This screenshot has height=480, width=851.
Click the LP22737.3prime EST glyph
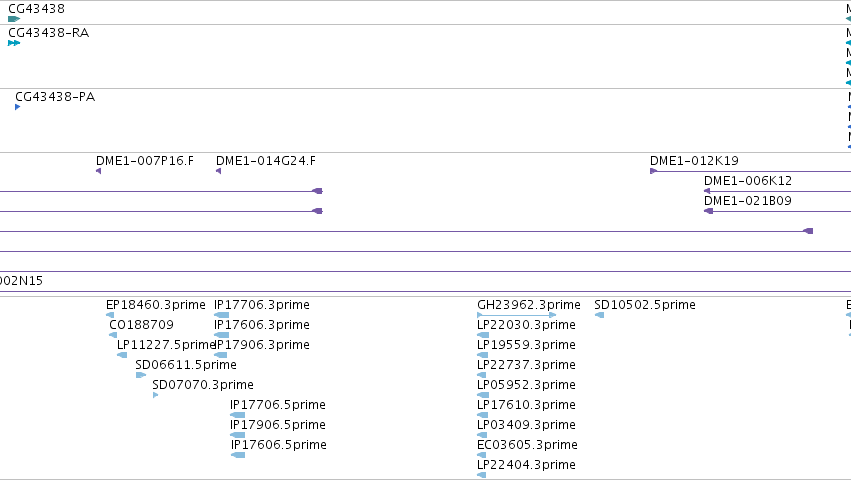[481, 375]
